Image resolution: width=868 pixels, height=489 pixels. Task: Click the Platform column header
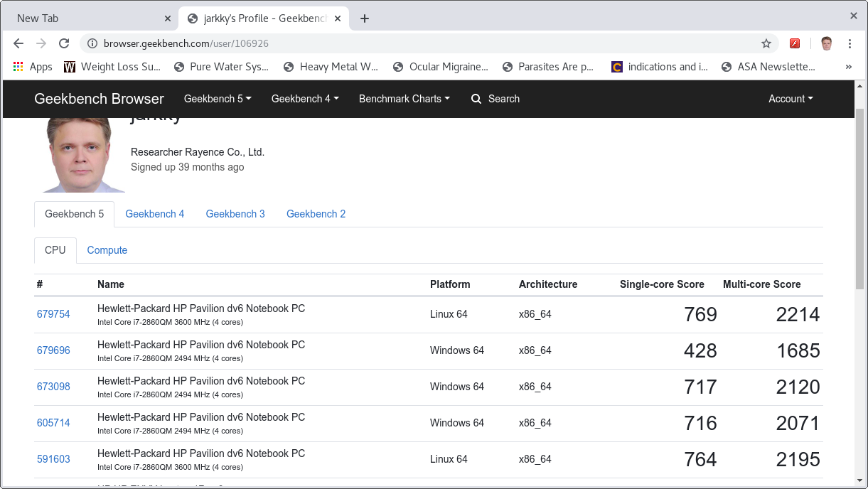[x=450, y=284]
